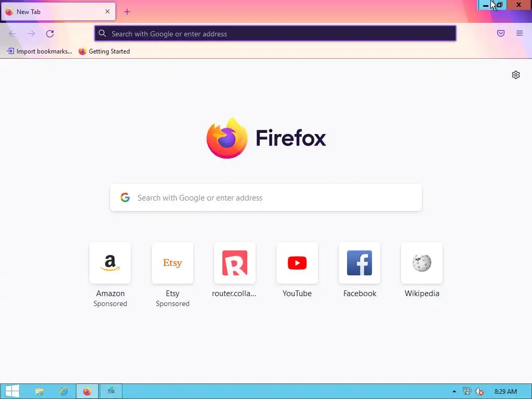Reload the current page
This screenshot has width=532, height=399.
[50, 34]
